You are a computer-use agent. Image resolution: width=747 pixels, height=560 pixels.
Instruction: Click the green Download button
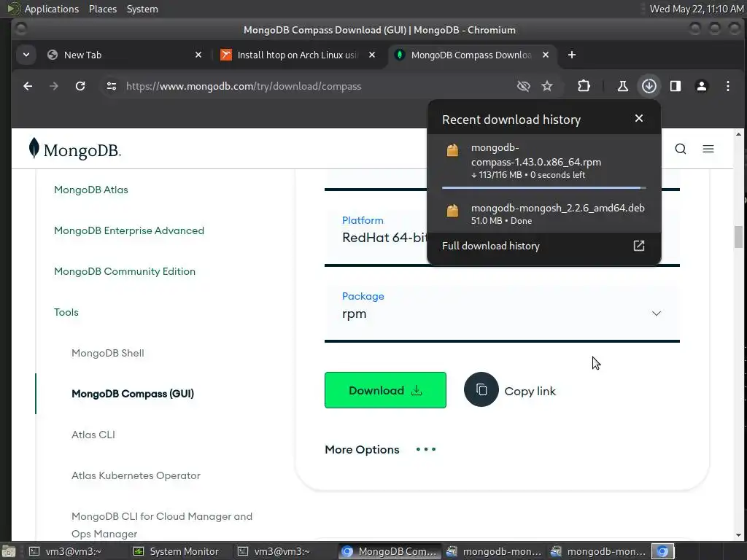click(x=385, y=391)
